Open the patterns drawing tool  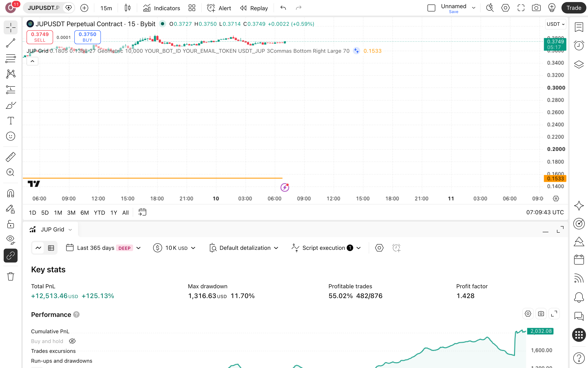point(10,74)
